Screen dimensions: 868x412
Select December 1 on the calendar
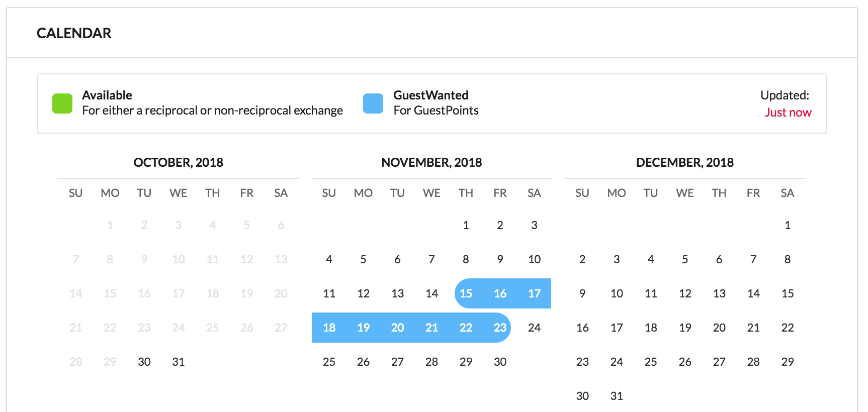point(788,225)
